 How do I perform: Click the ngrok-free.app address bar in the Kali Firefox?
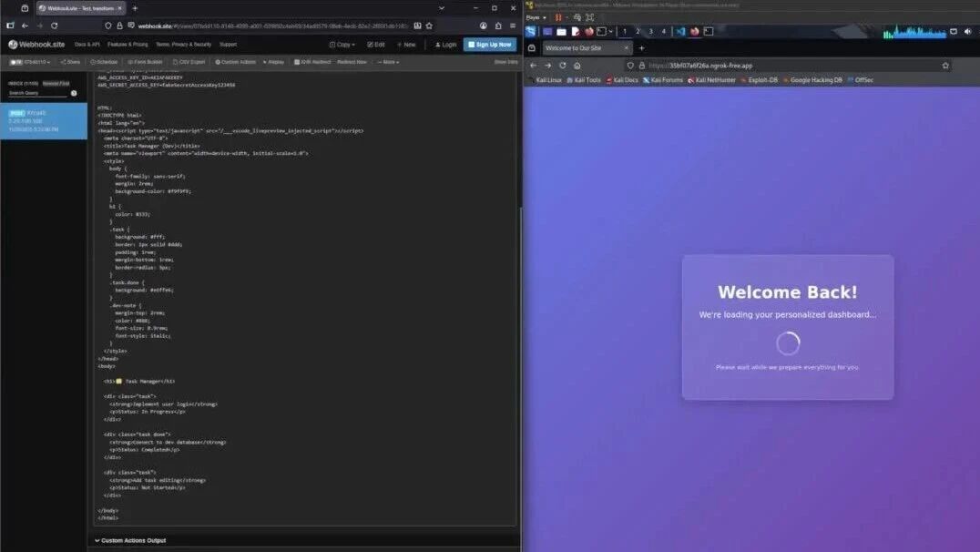[788, 66]
